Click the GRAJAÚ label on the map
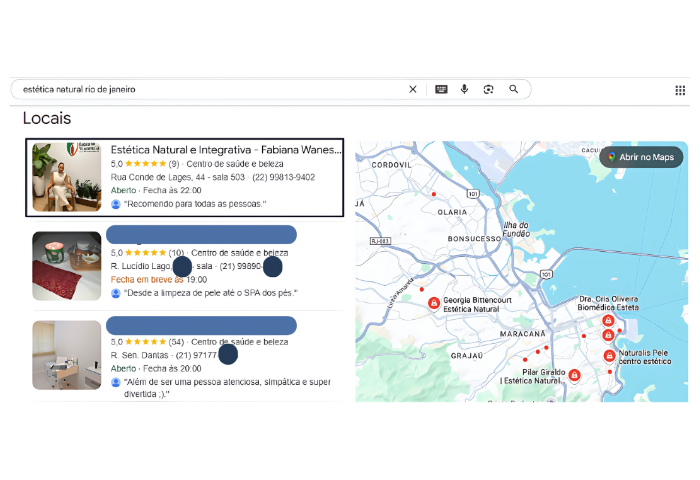 click(467, 356)
